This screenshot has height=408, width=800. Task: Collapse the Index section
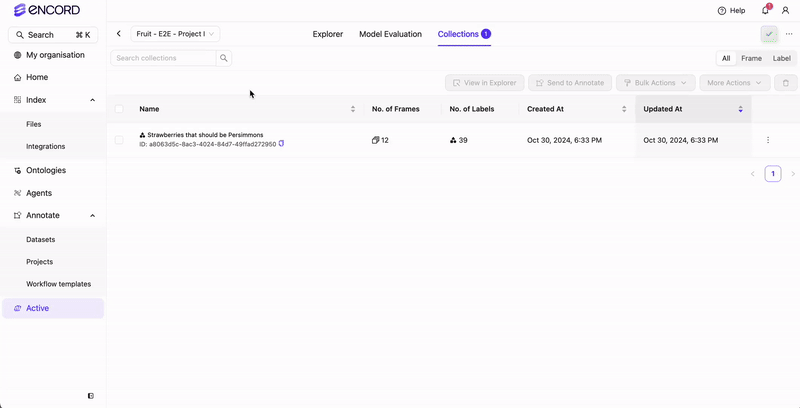point(92,100)
